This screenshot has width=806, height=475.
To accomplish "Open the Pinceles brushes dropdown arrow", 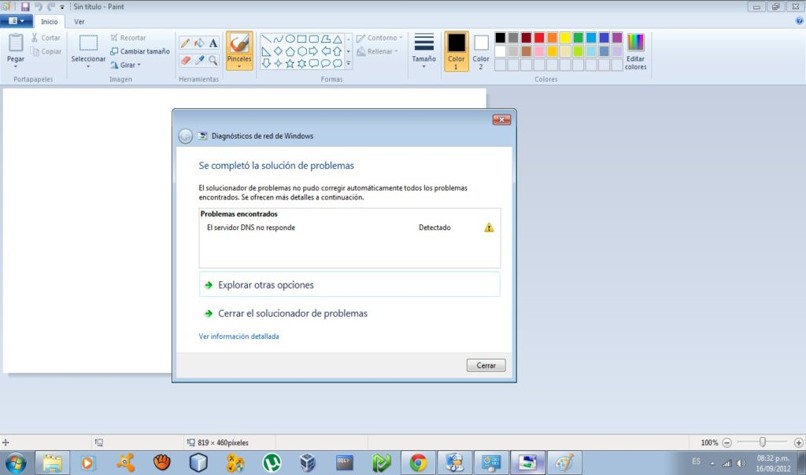I will (x=239, y=66).
